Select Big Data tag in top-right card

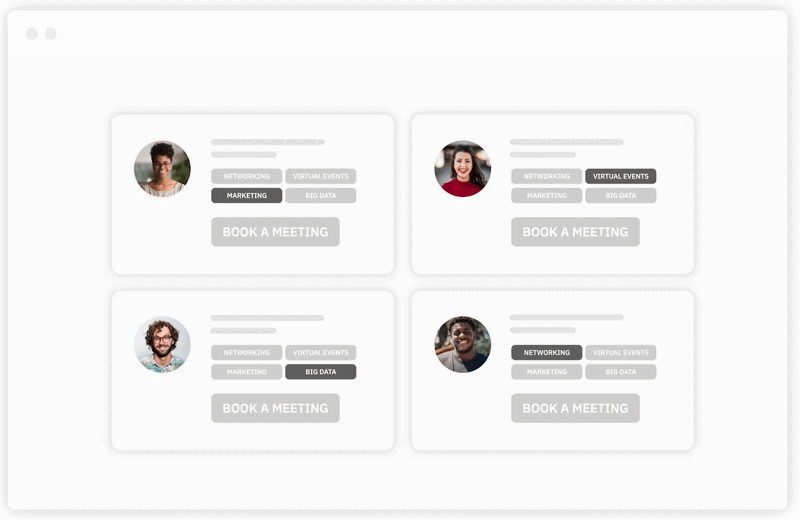click(x=620, y=196)
